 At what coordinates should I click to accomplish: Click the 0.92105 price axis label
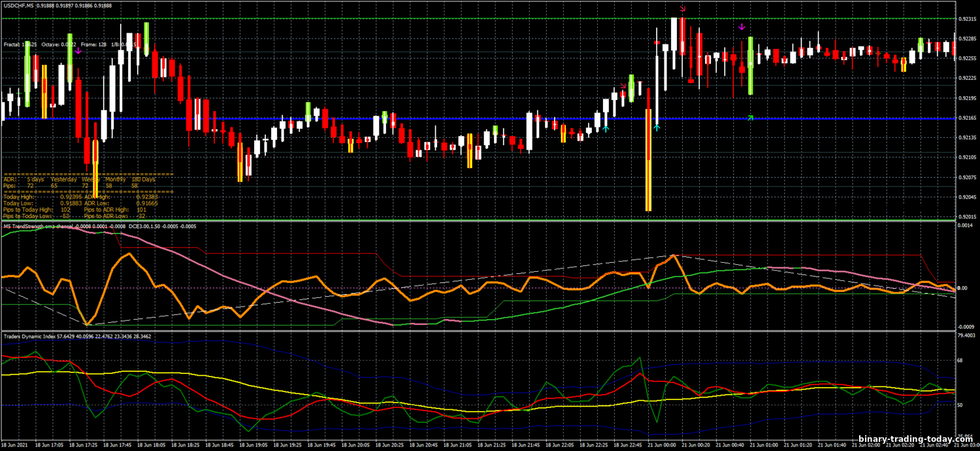point(967,158)
